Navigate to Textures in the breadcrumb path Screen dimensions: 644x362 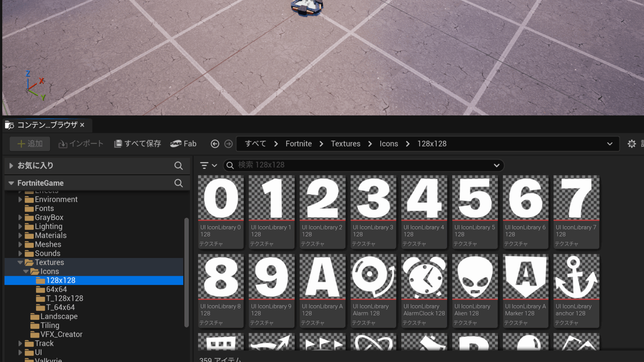pyautogui.click(x=345, y=144)
